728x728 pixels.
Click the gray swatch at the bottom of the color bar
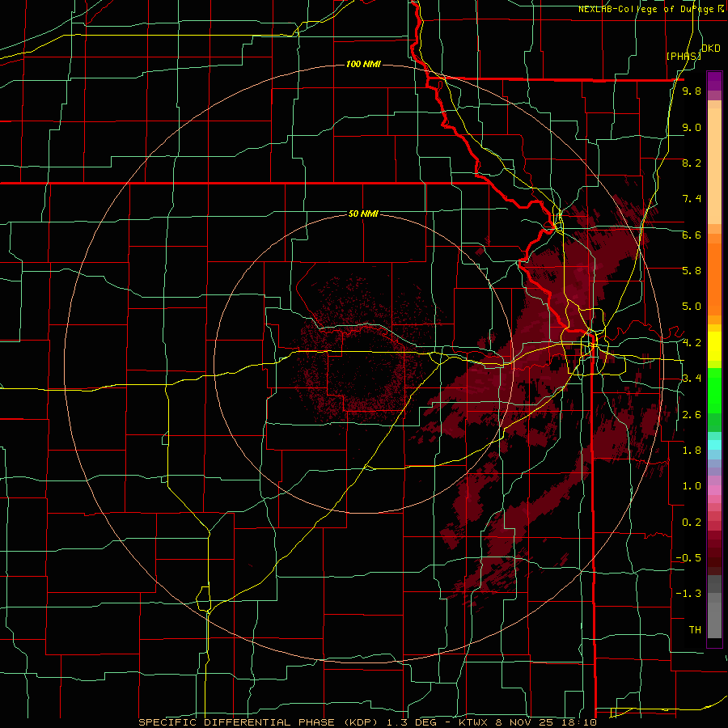[x=714, y=620]
